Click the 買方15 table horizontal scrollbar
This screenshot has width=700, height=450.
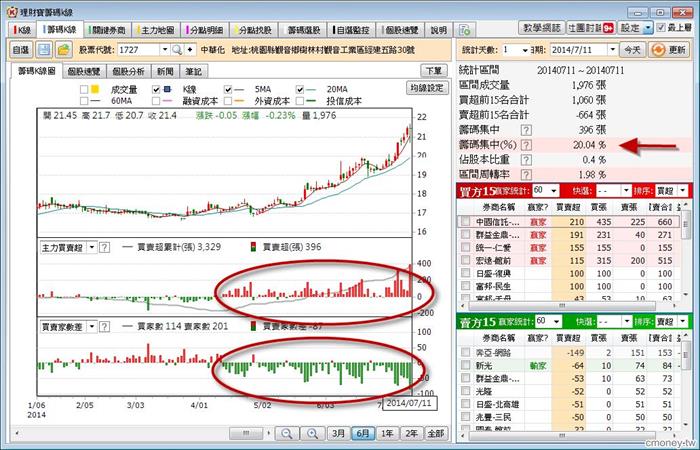point(562,306)
